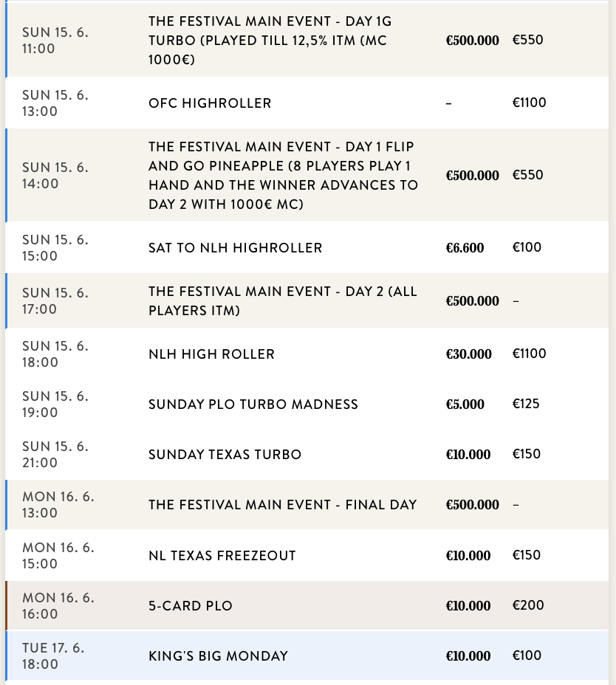Select Festival Main Event Day 2 row

(x=282, y=301)
